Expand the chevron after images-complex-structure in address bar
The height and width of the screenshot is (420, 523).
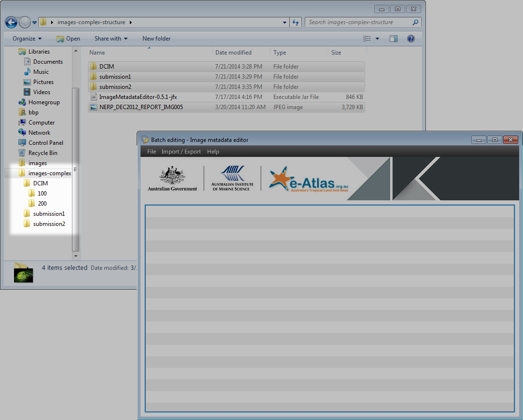(131, 22)
